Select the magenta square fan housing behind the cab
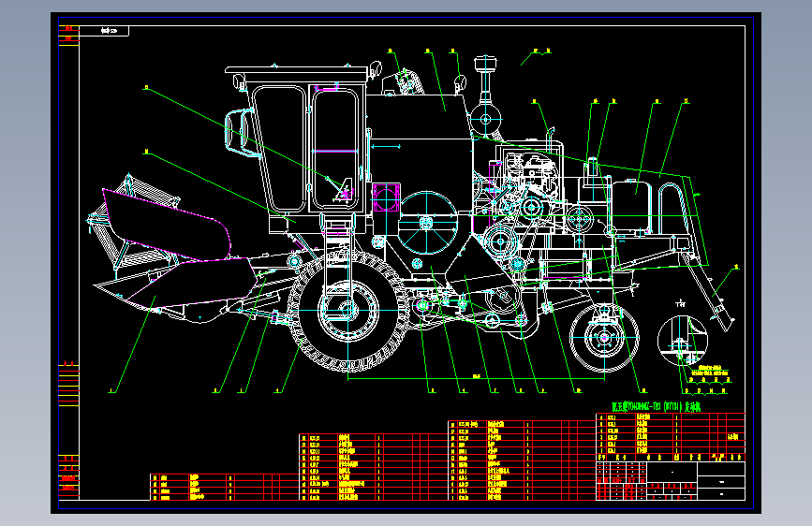 point(386,197)
